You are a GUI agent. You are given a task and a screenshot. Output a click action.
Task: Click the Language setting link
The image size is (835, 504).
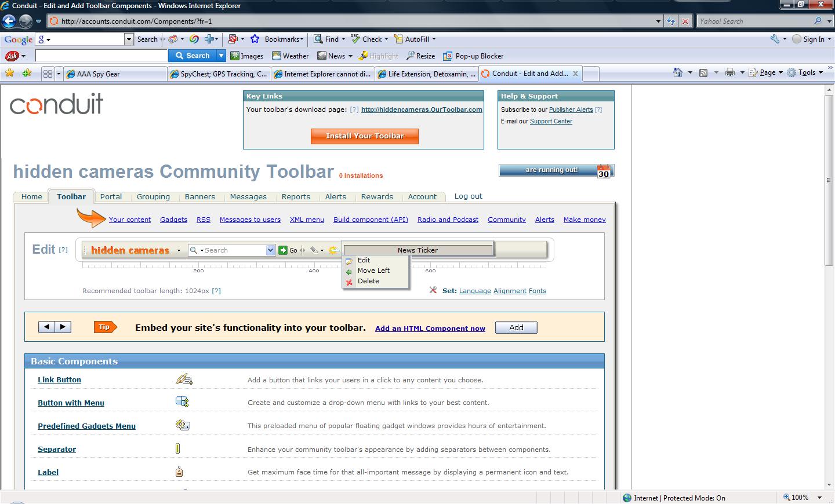pos(475,291)
